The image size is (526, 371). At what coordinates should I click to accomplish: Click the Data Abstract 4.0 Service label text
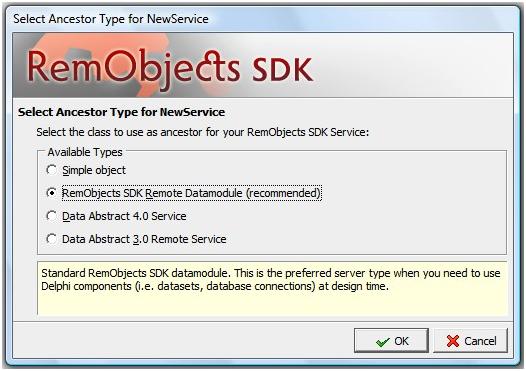point(124,216)
